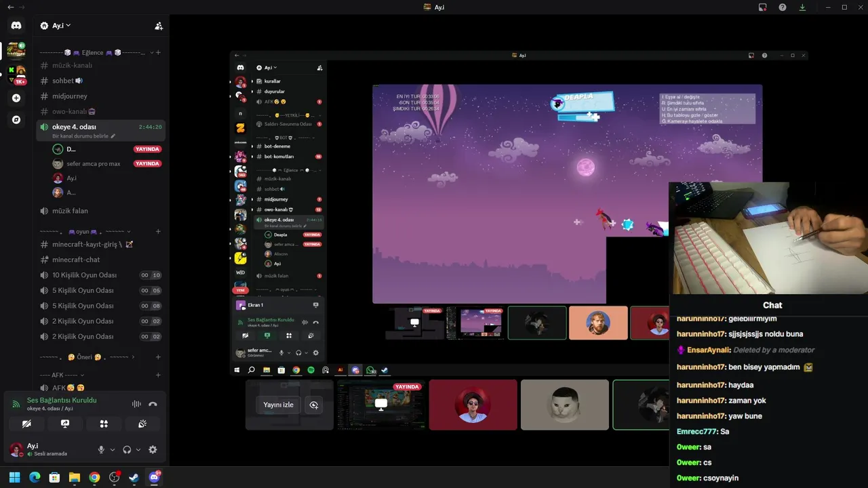Disconnect from voice with the hang-up icon

coord(153,404)
